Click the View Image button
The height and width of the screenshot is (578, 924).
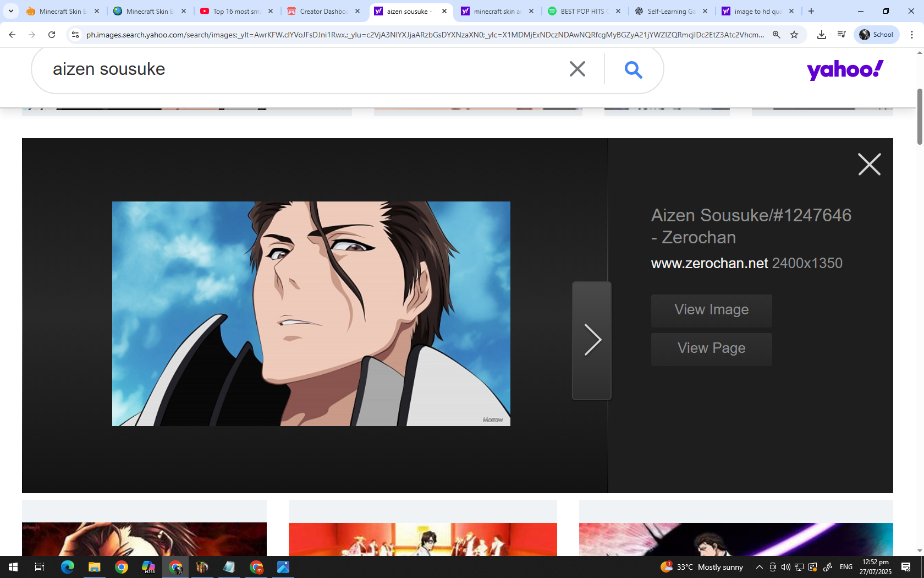pyautogui.click(x=712, y=310)
